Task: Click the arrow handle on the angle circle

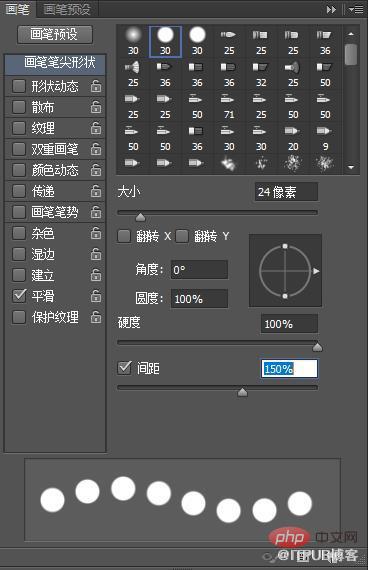Action: pos(316,271)
